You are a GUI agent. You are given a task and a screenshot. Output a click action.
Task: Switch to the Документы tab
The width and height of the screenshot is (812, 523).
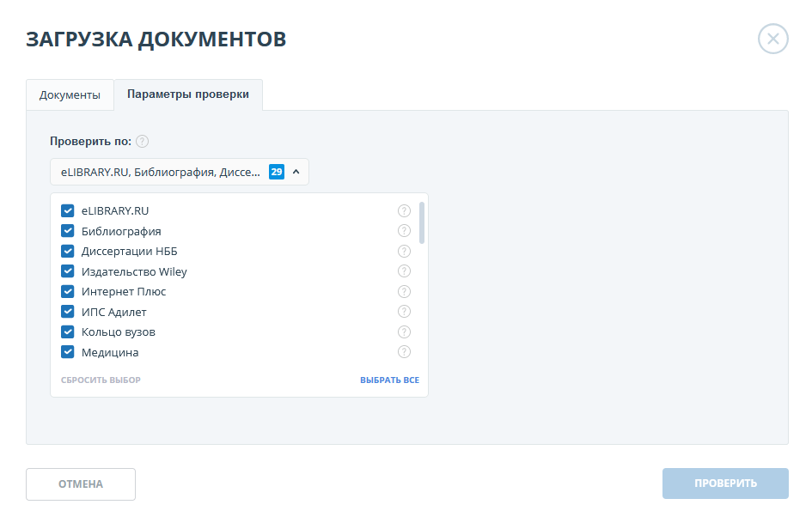pyautogui.click(x=70, y=95)
